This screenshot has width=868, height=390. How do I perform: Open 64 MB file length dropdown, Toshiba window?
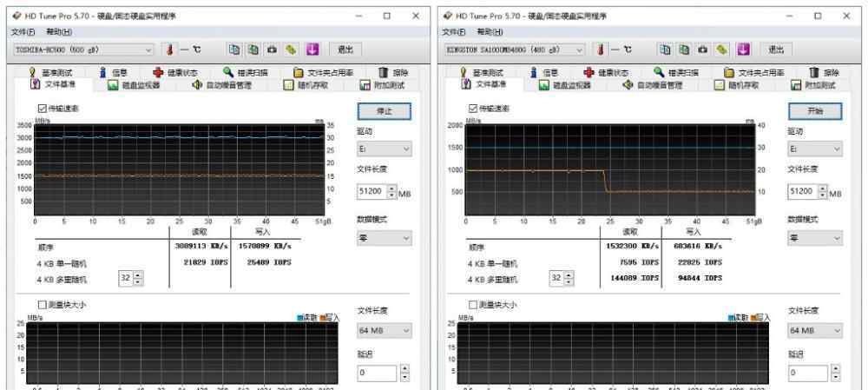[x=385, y=331]
